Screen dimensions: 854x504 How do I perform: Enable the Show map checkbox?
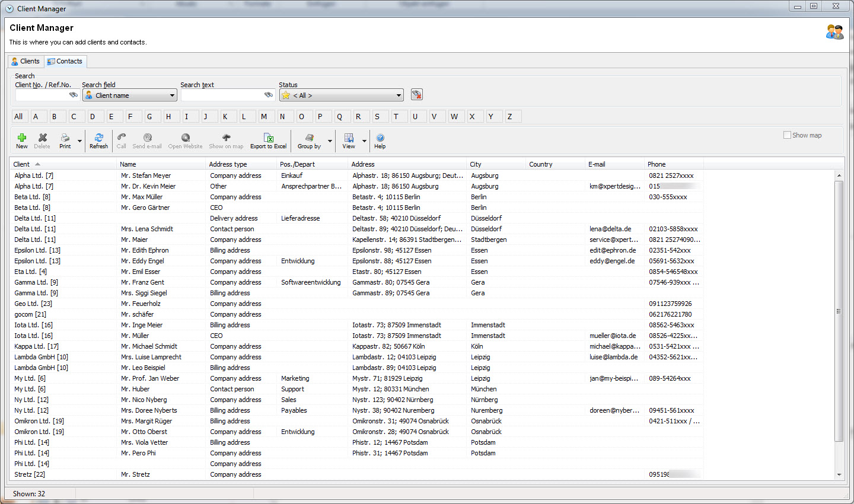point(787,135)
